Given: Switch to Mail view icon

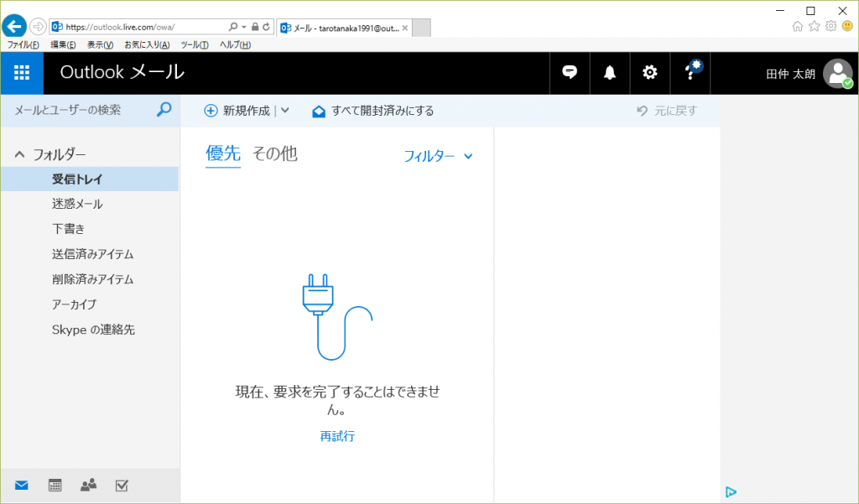Looking at the screenshot, I should point(21,486).
